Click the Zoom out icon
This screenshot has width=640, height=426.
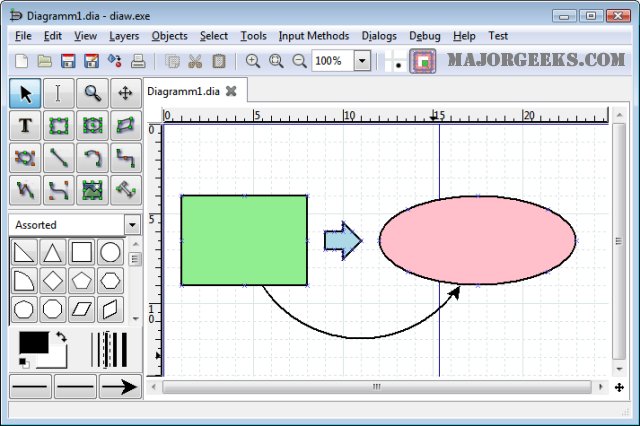coord(299,61)
